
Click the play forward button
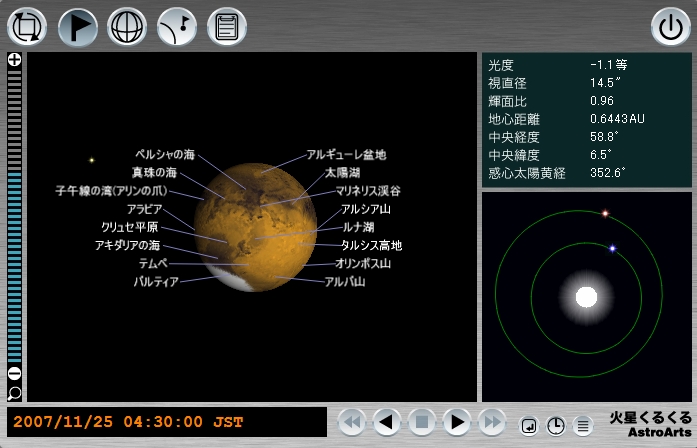(457, 422)
